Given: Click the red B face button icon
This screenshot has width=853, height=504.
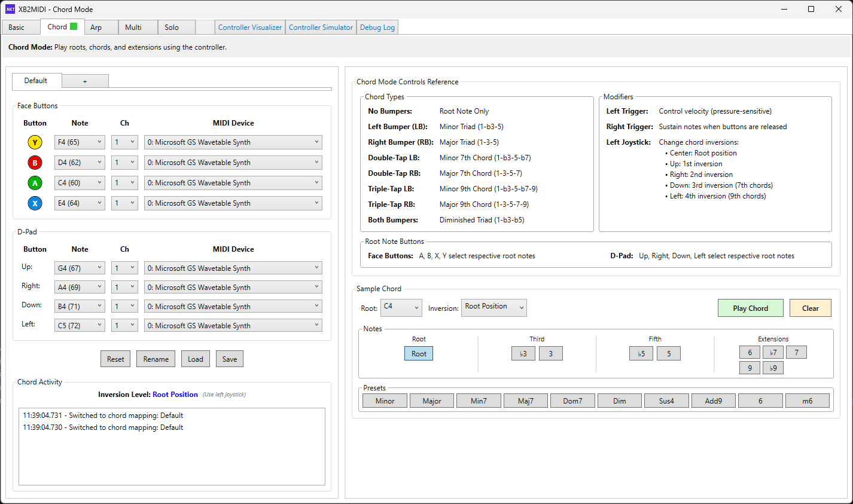Looking at the screenshot, I should pos(35,163).
